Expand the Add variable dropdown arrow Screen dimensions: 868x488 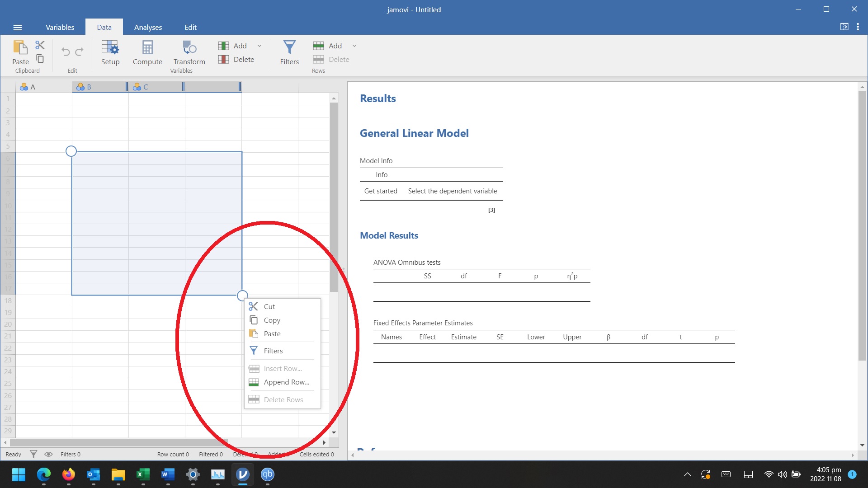tap(259, 46)
